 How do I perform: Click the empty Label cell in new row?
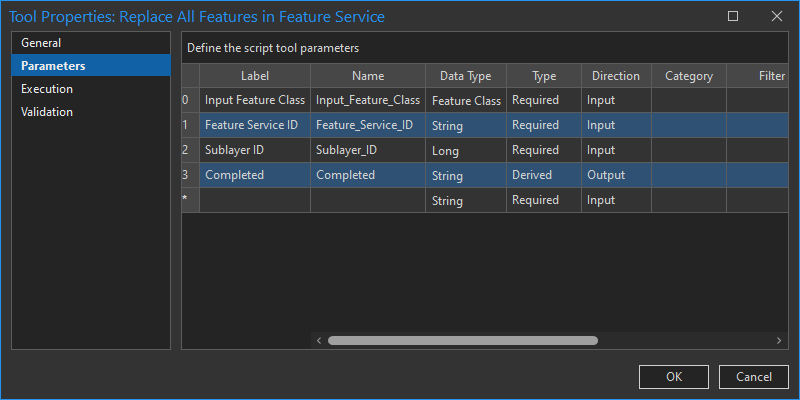pyautogui.click(x=255, y=200)
